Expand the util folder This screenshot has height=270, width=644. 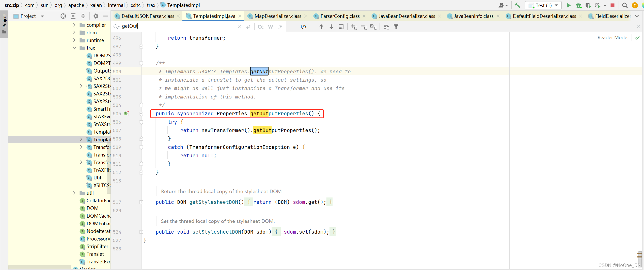[x=74, y=193]
